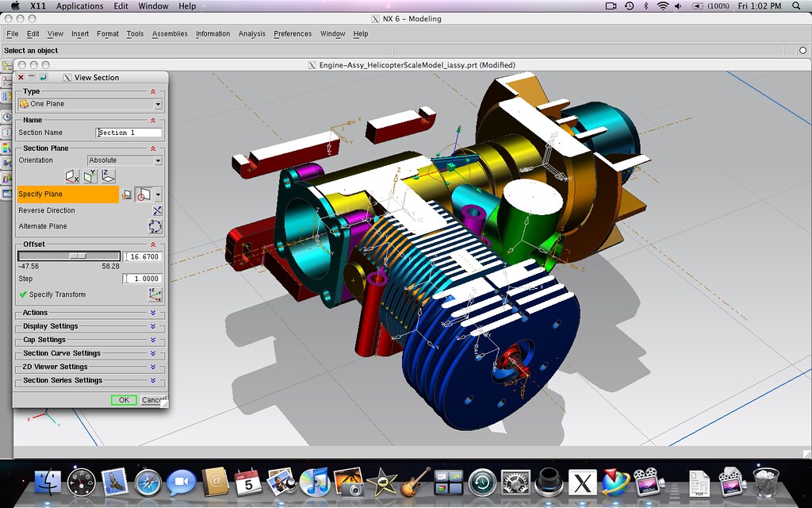This screenshot has height=508, width=812.
Task: Open Safari from the dock
Action: point(148,483)
